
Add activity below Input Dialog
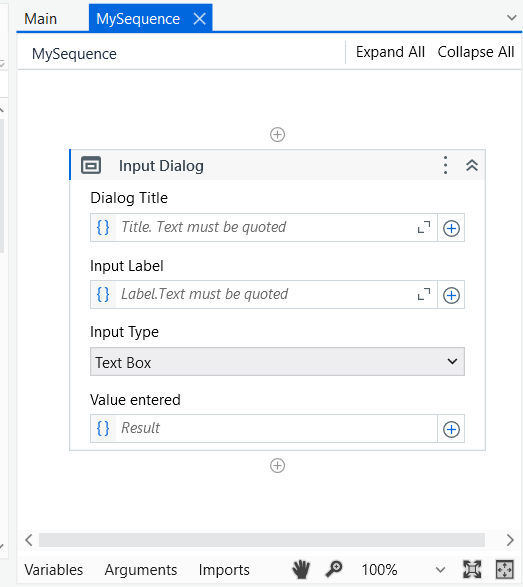[x=277, y=466]
